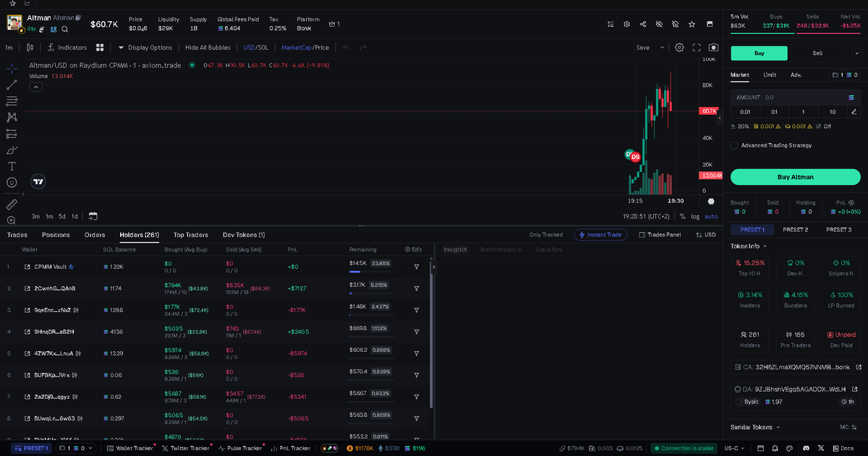Viewport: 868px width, 456px height.
Task: Open the Discord link in footer
Action: tap(807, 448)
